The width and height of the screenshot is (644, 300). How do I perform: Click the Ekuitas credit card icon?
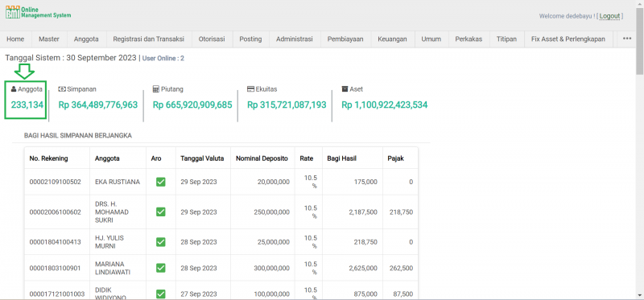click(x=250, y=89)
